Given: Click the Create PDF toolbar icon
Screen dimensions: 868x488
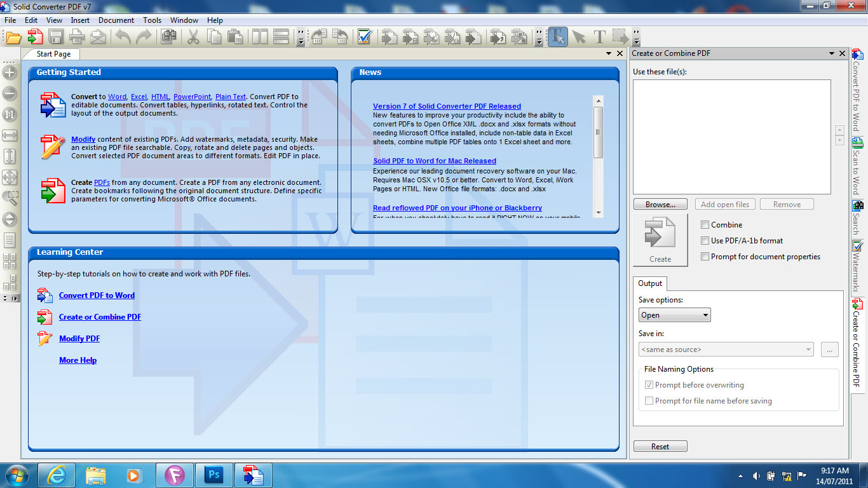Looking at the screenshot, I should click(x=35, y=37).
